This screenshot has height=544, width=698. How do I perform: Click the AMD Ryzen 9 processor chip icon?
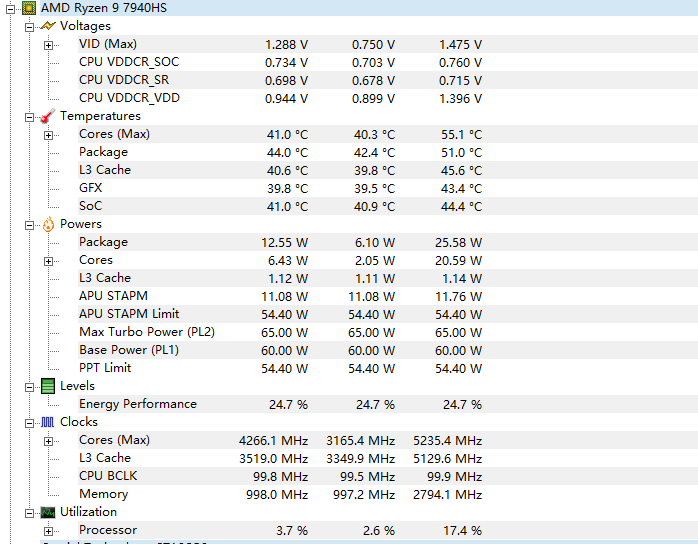(x=29, y=8)
